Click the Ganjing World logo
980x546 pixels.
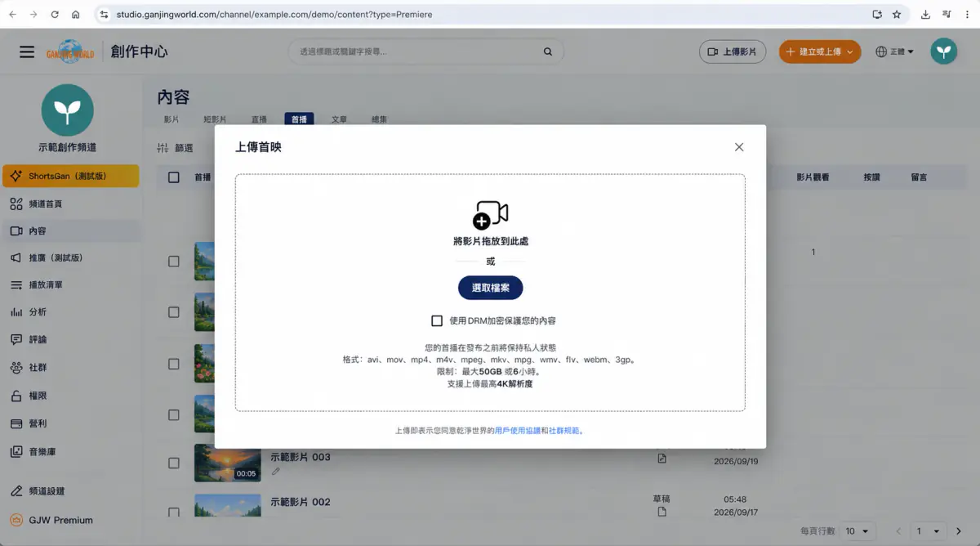coord(70,51)
